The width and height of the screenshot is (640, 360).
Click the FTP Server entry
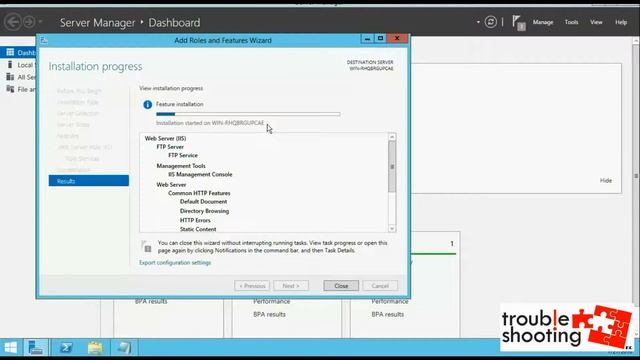pos(170,147)
